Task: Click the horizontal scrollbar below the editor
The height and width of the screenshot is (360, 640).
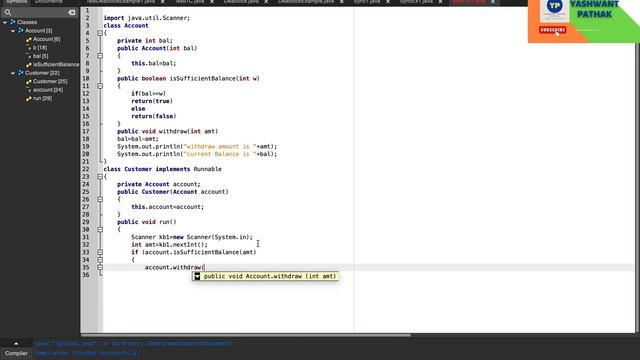Action: click(x=246, y=335)
